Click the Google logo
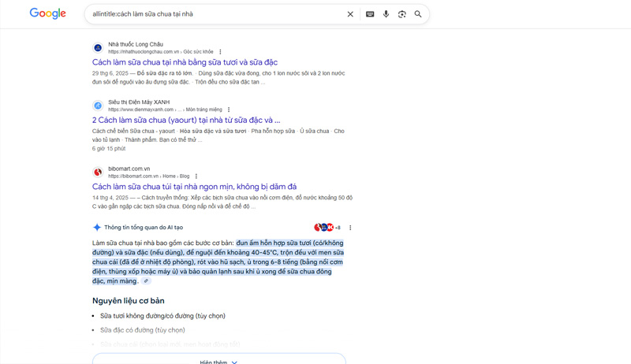Image resolution: width=631 pixels, height=364 pixels. [47, 13]
